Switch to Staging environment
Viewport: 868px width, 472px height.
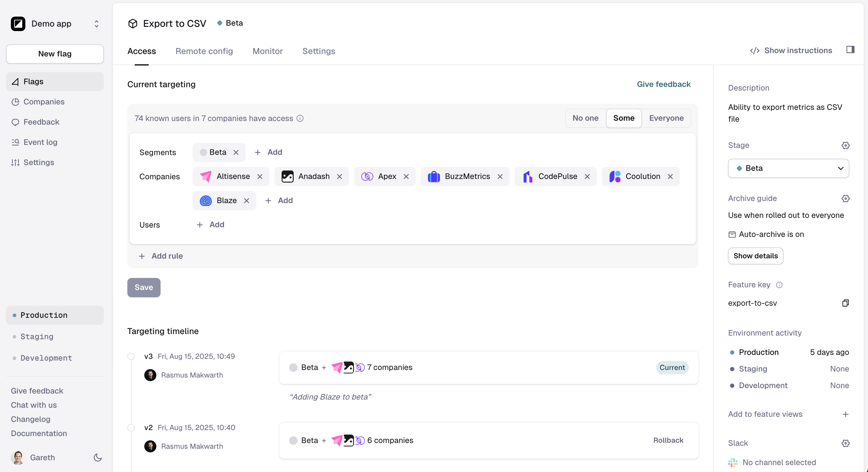click(37, 336)
